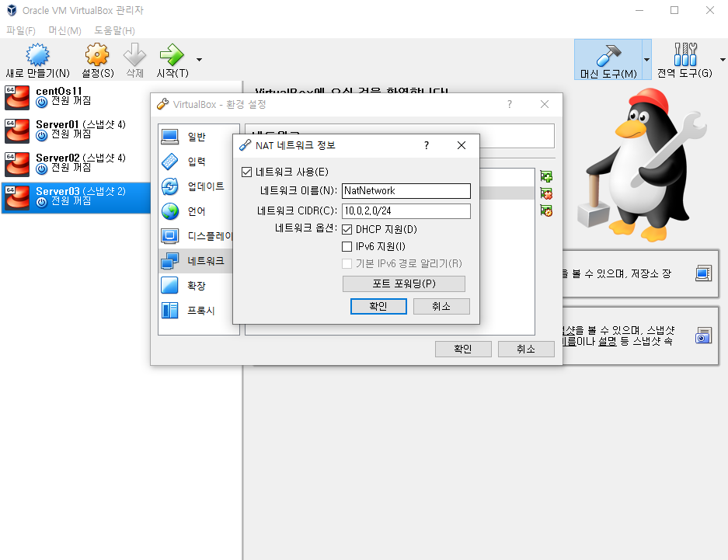Click the VirtualBox title bar app icon
Viewport: 728px width, 560px height.
[x=12, y=10]
